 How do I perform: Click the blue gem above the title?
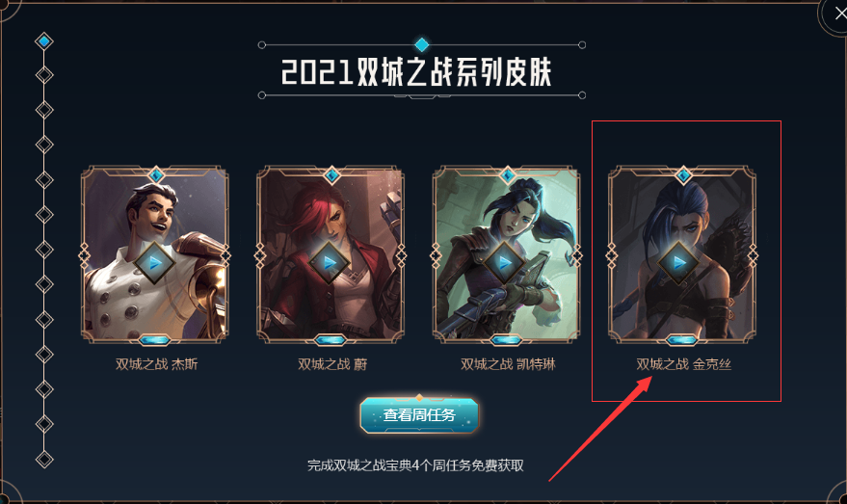421,44
